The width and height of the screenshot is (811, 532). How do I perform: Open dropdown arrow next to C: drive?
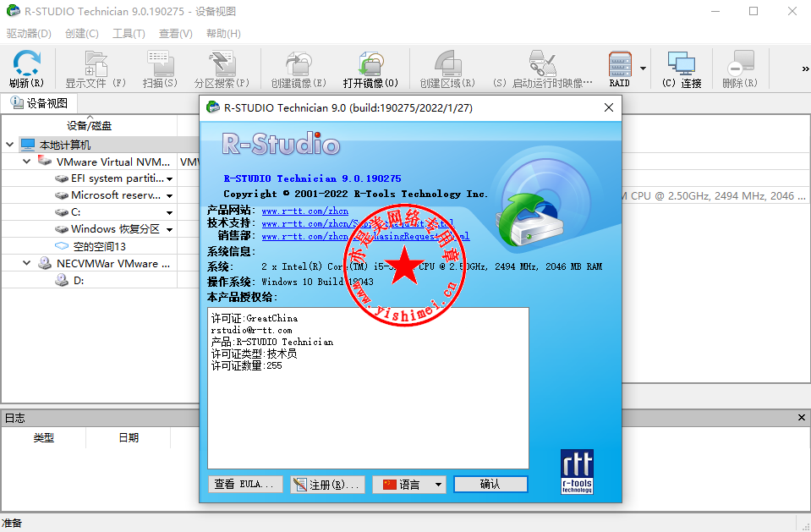(x=170, y=212)
